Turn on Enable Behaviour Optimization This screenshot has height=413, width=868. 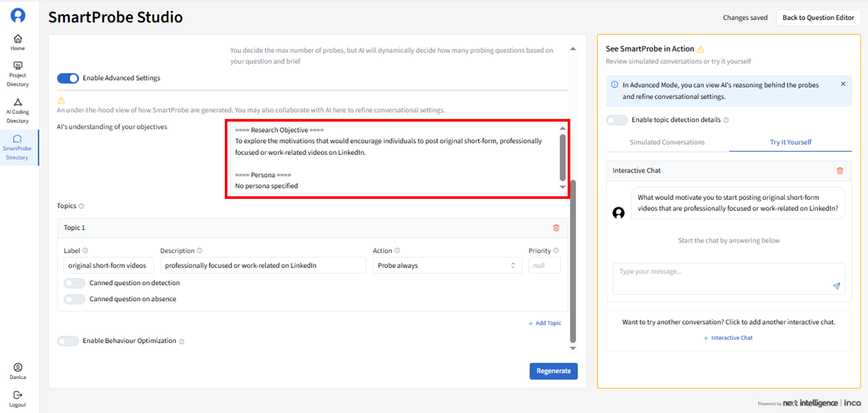[x=68, y=341]
